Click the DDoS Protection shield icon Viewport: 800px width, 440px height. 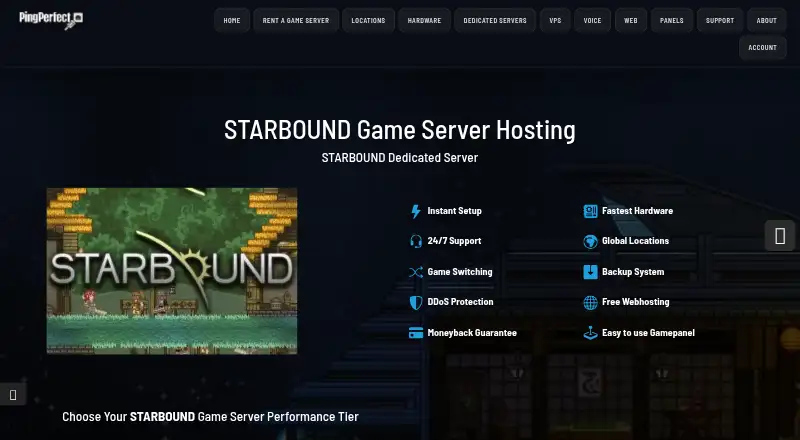coord(416,303)
